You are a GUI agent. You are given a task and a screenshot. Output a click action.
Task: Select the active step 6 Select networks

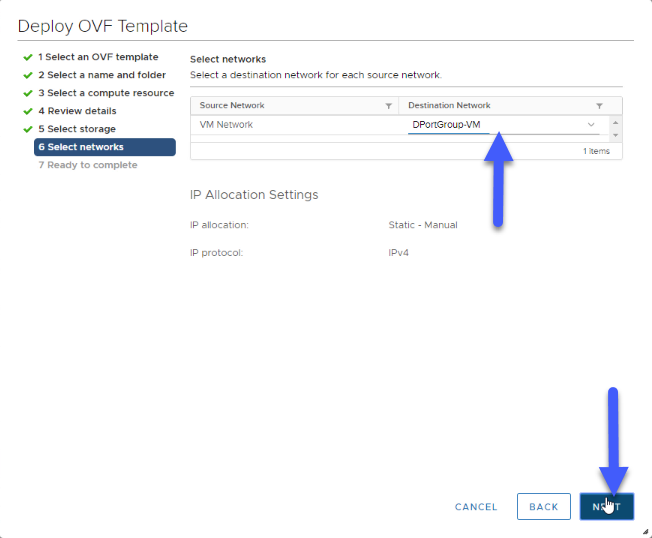coord(105,147)
